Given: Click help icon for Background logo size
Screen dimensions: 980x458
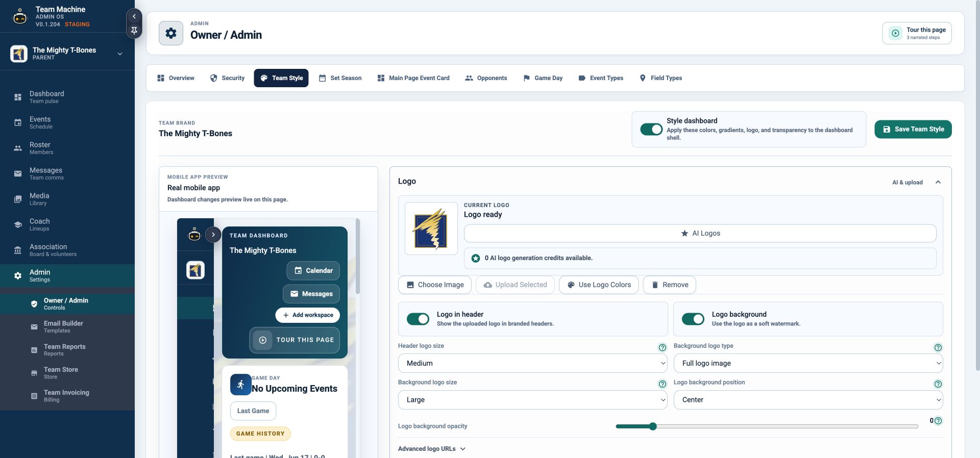Looking at the screenshot, I should (663, 384).
